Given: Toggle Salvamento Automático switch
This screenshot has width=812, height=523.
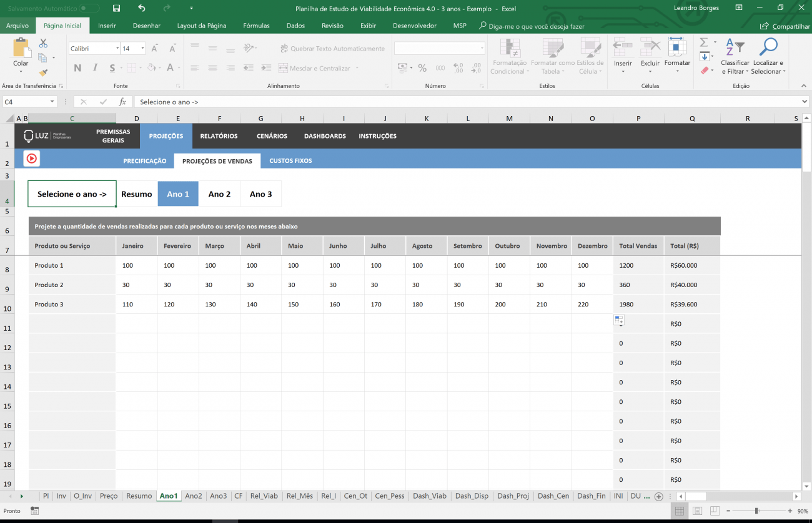Looking at the screenshot, I should coord(89,8).
